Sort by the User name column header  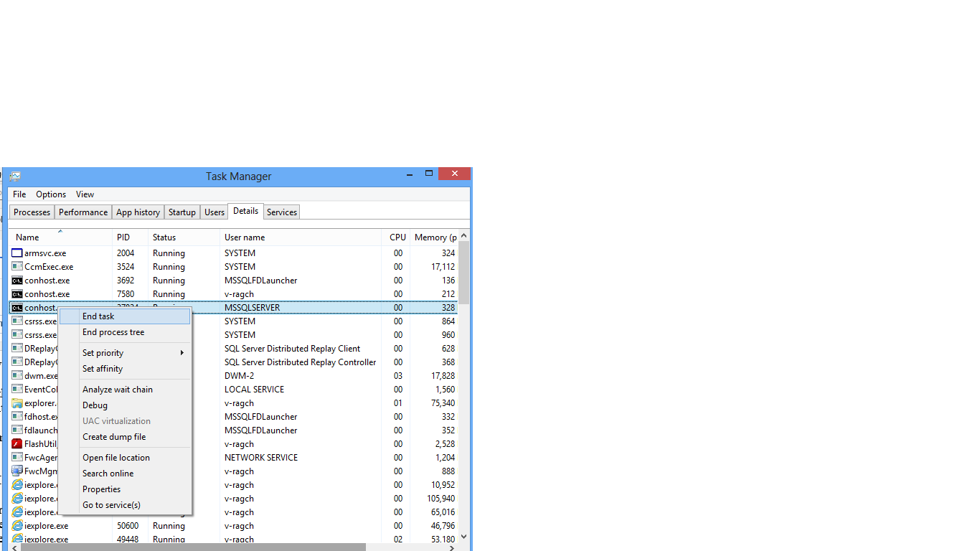pyautogui.click(x=301, y=237)
